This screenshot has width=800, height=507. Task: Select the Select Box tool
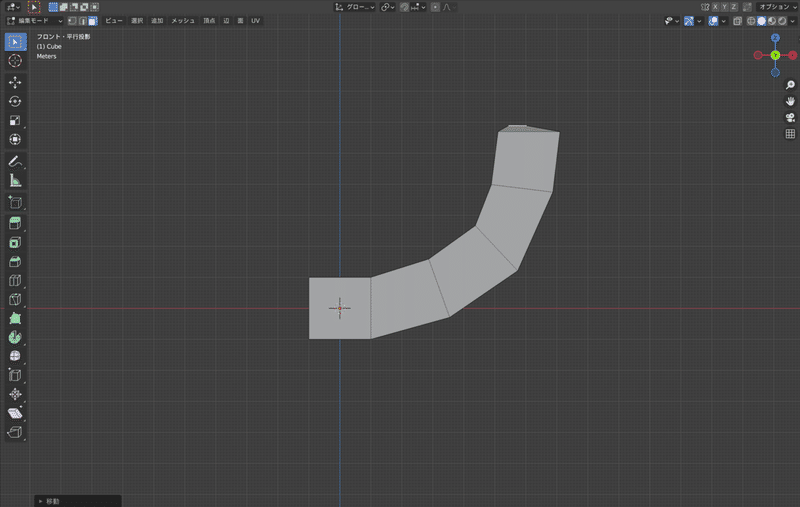[x=15, y=42]
